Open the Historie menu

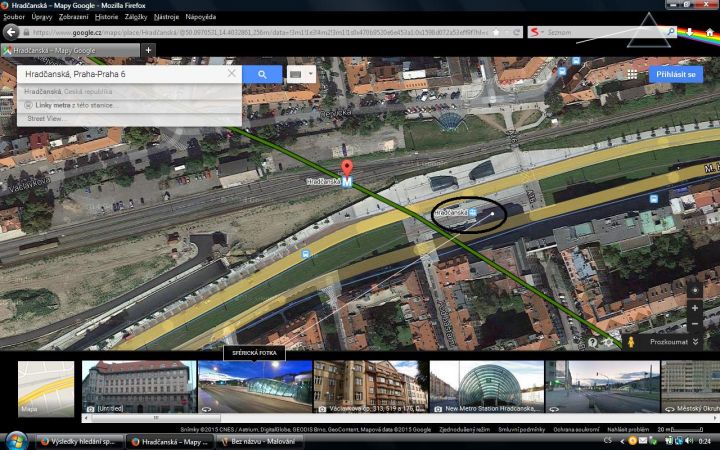coord(107,17)
